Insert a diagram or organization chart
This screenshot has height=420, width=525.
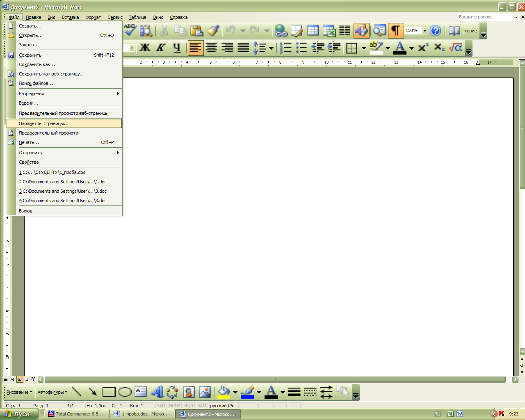point(172,392)
